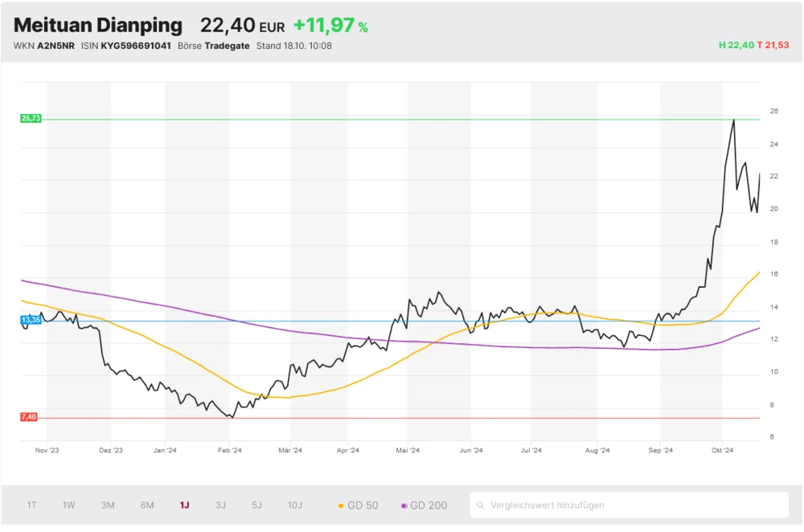
Task: Click the red 7,40 low price marker
Action: (30, 416)
